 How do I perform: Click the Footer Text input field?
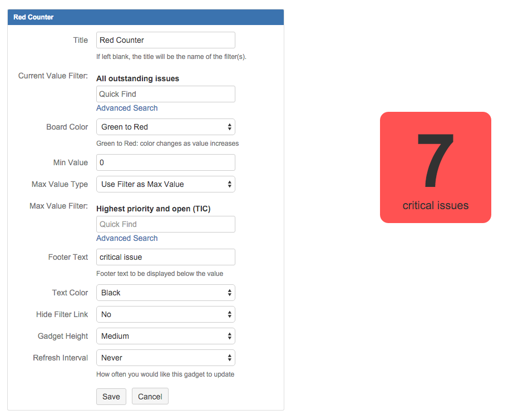[165, 257]
